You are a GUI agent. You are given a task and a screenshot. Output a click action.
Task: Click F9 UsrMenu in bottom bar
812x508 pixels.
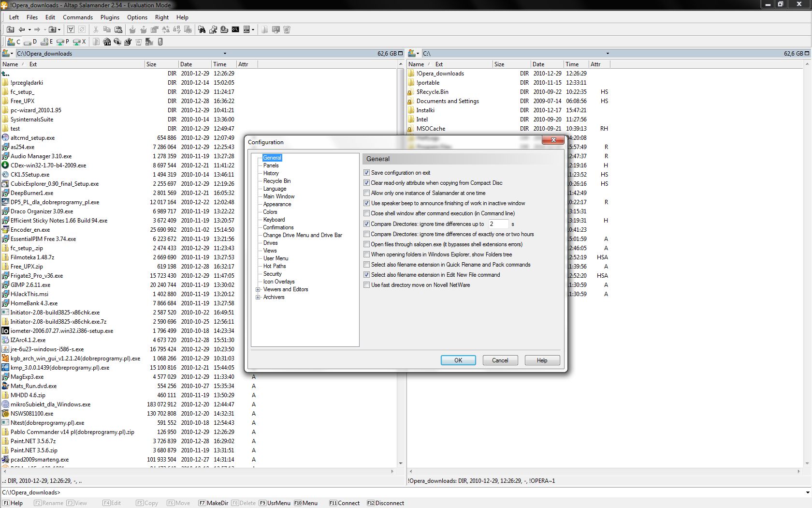275,503
